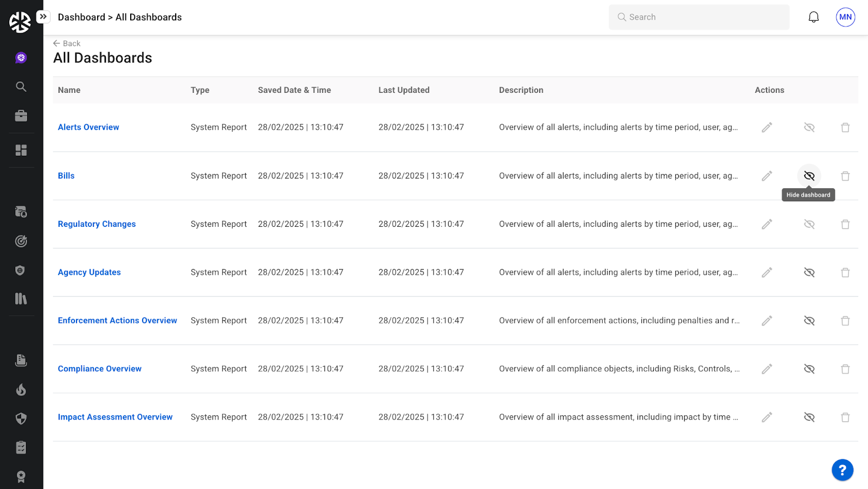
Task: Toggle visibility of Impact Assessment Overview
Action: [x=809, y=417]
